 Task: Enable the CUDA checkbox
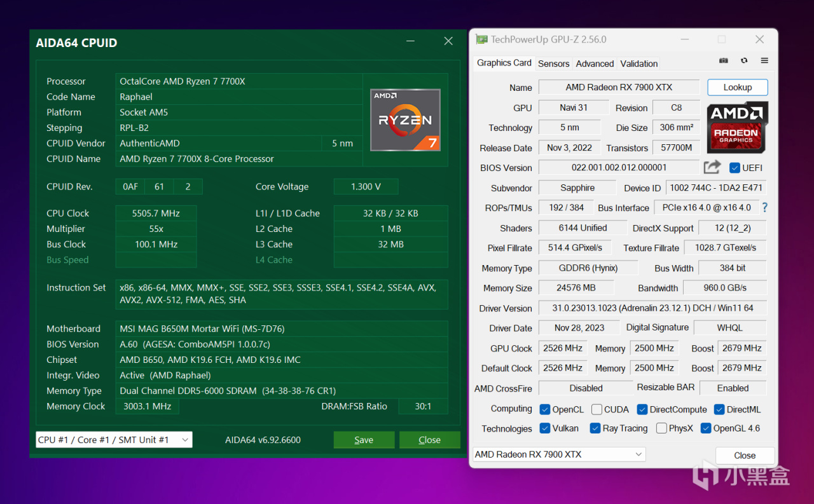click(597, 409)
